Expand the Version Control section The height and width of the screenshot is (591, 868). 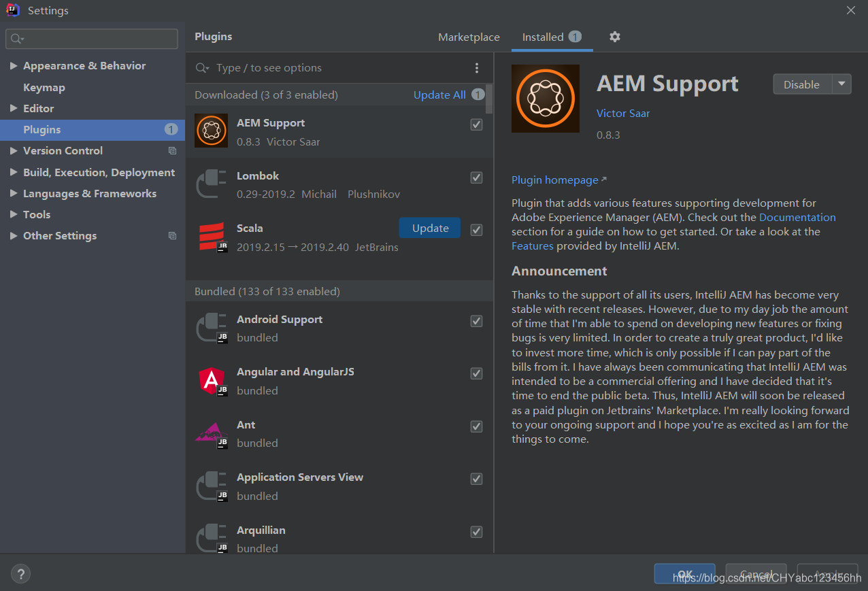tap(14, 151)
